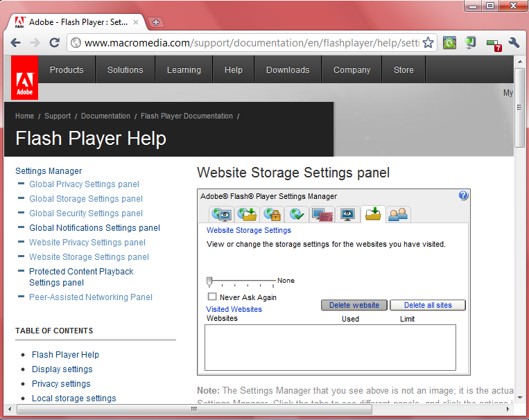Screen dimensions: 529x420
Task: Click the Settings Manager help question mark
Action: pos(463,195)
